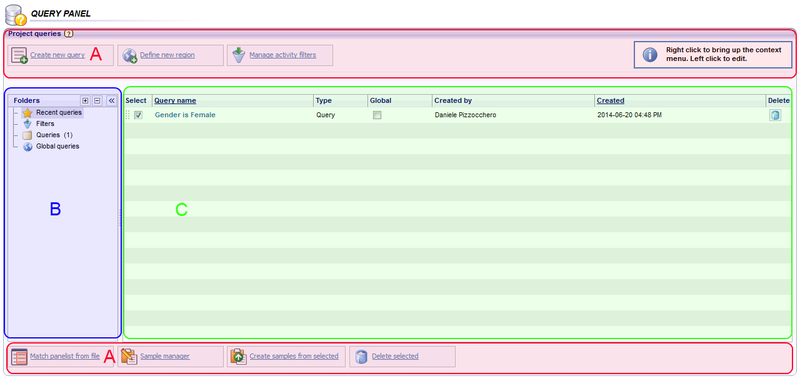
Task: Click the 2014-06-20 04:48 PM date cell
Action: [629, 115]
